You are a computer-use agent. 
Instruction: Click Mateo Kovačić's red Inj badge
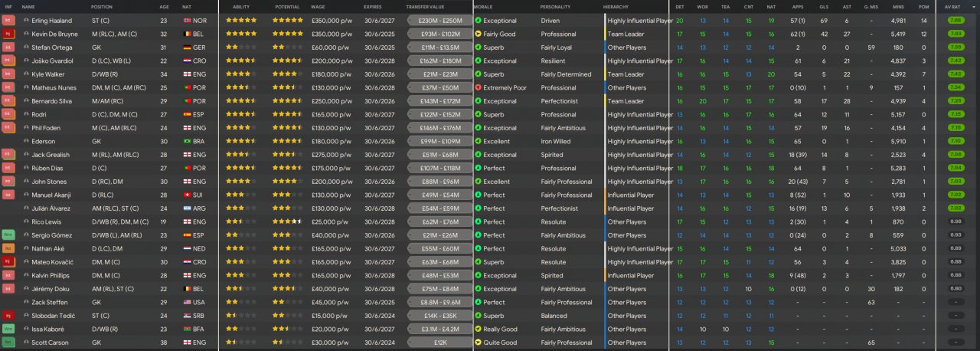coord(8,262)
